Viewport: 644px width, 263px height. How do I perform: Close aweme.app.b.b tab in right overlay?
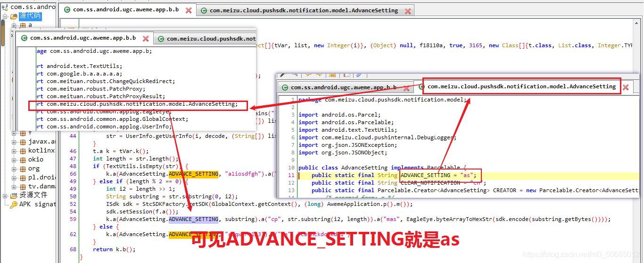(406, 87)
